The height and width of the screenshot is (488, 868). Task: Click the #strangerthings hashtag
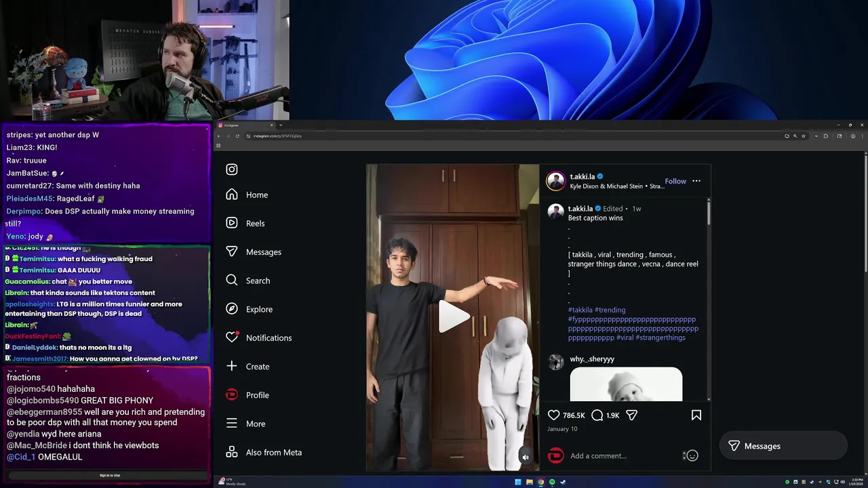660,338
